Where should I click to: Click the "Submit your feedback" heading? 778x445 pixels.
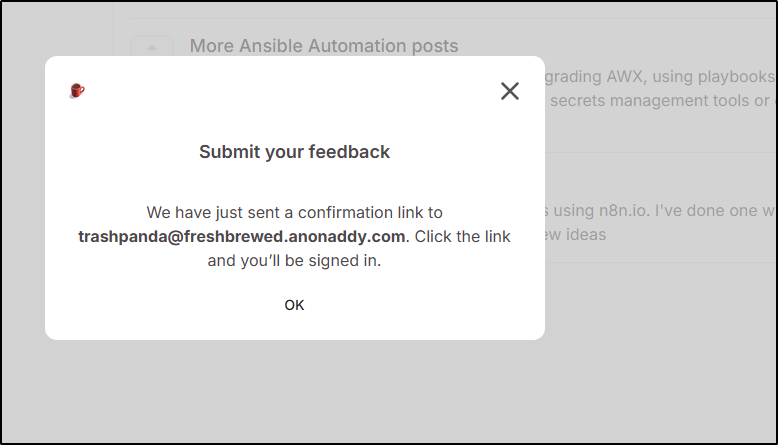(294, 152)
